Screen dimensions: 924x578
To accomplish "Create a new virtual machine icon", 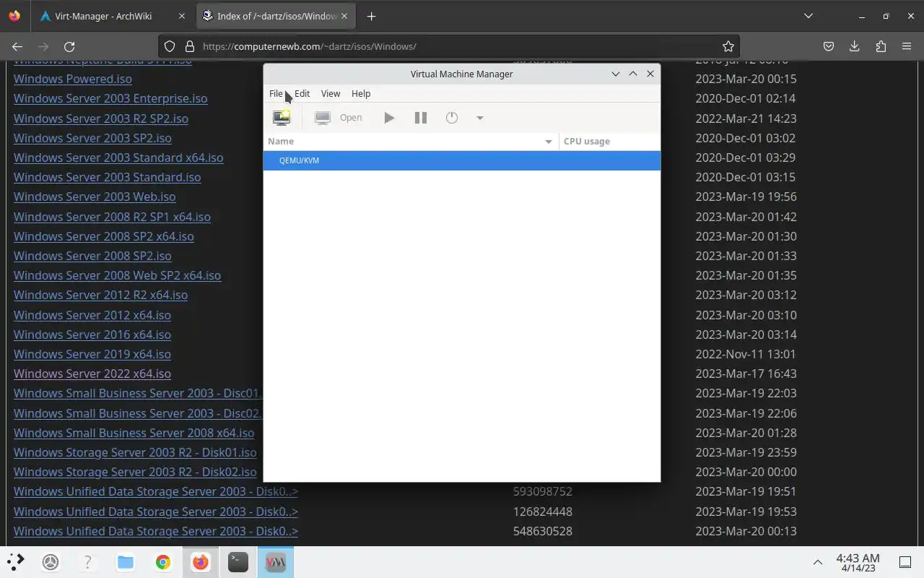I will [282, 118].
